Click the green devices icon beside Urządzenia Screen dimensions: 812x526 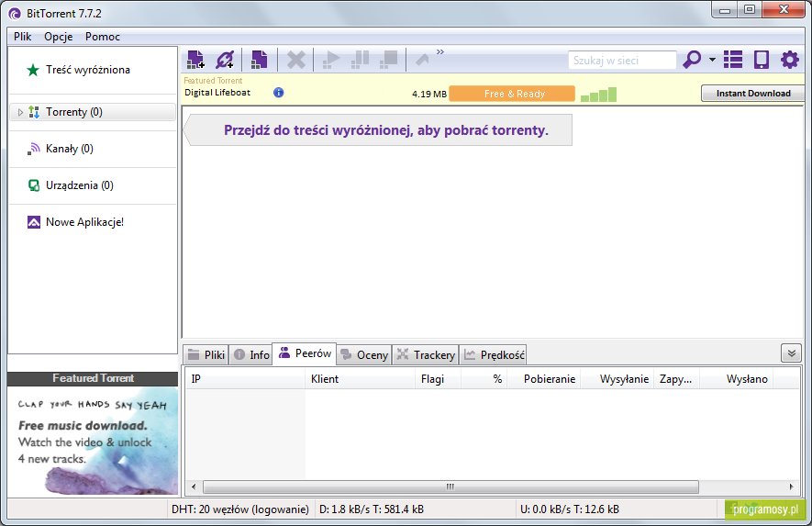tap(34, 185)
